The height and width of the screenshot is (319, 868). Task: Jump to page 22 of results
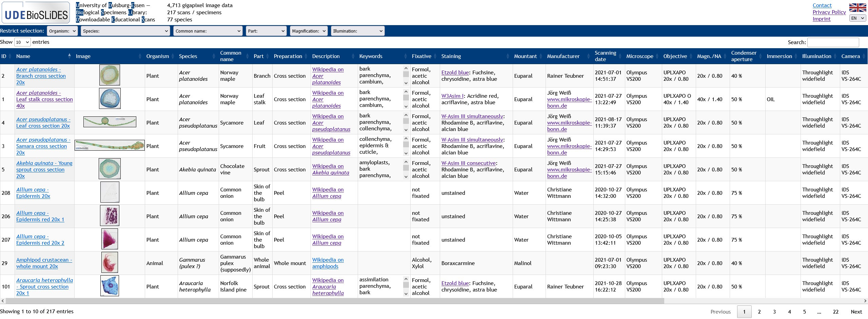[835, 312]
